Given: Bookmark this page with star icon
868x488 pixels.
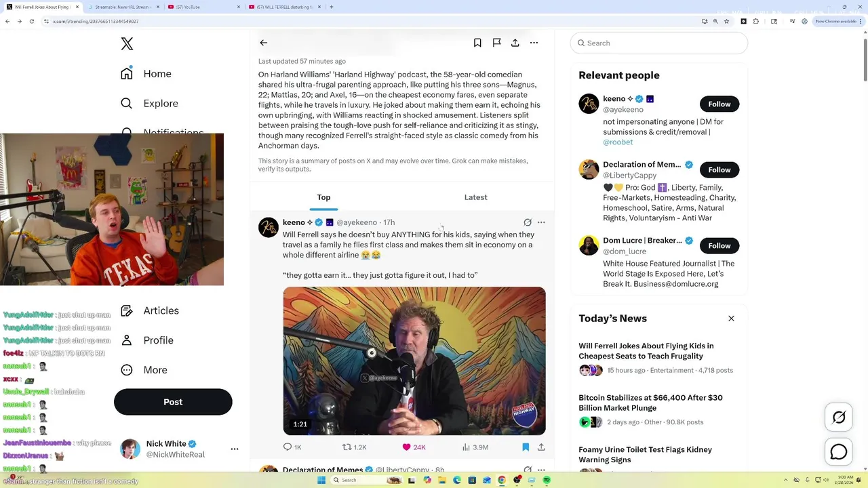Looking at the screenshot, I should coord(726,21).
